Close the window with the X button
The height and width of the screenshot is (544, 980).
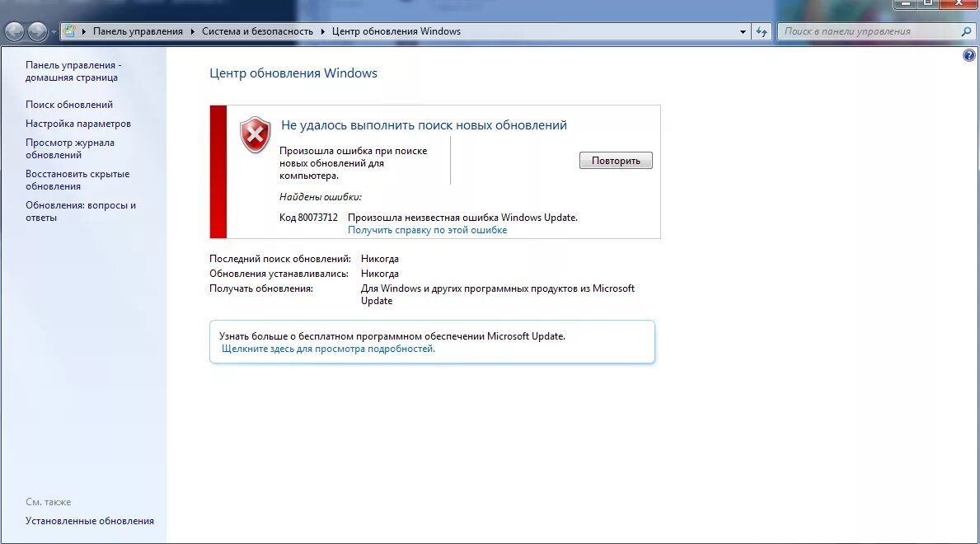pyautogui.click(x=959, y=4)
